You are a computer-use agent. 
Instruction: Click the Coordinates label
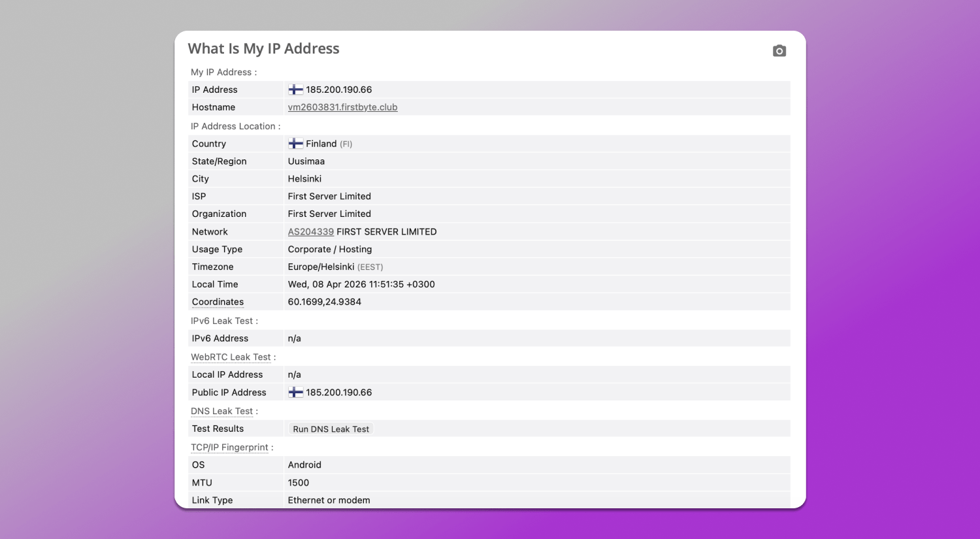point(218,302)
